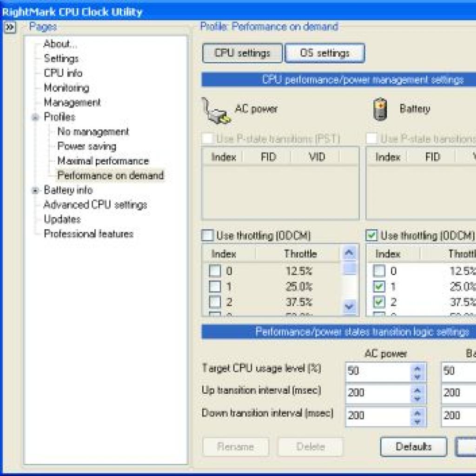This screenshot has width=476, height=476.
Task: Select Power saving profile
Action: click(87, 146)
